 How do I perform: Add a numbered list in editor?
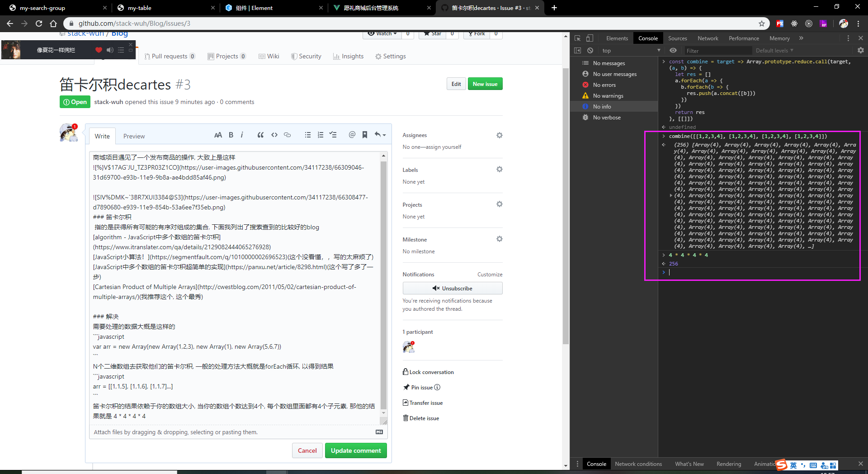[321, 135]
